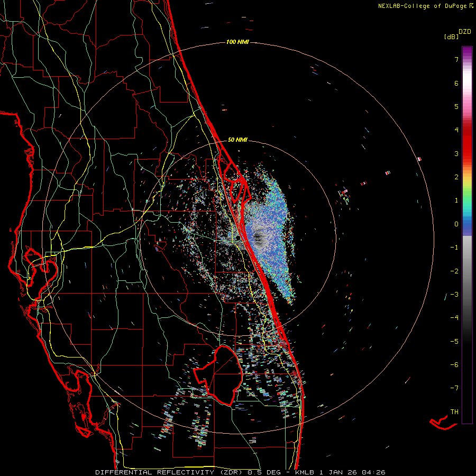Image resolution: width=476 pixels, height=476 pixels.
Task: Click the Lake Okeechobee outline on the map
Action: click(218, 375)
